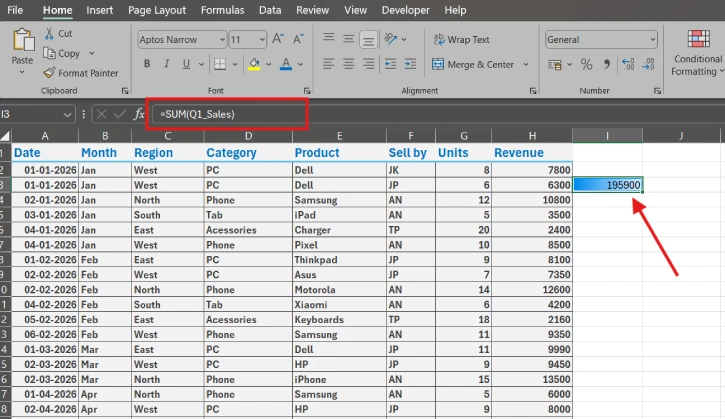The height and width of the screenshot is (419, 725).
Task: Top align cell contents
Action: pos(329,37)
